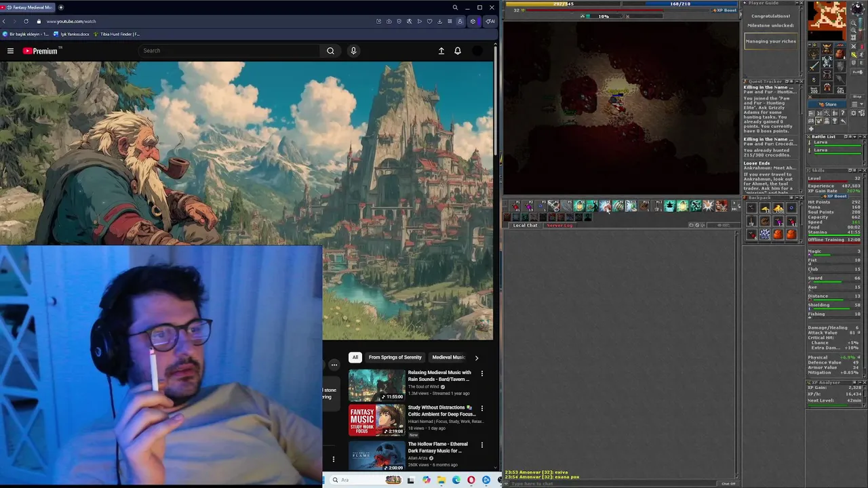Switch to the Server Log tab
Viewport: 868px width, 488px height.
coord(560,225)
